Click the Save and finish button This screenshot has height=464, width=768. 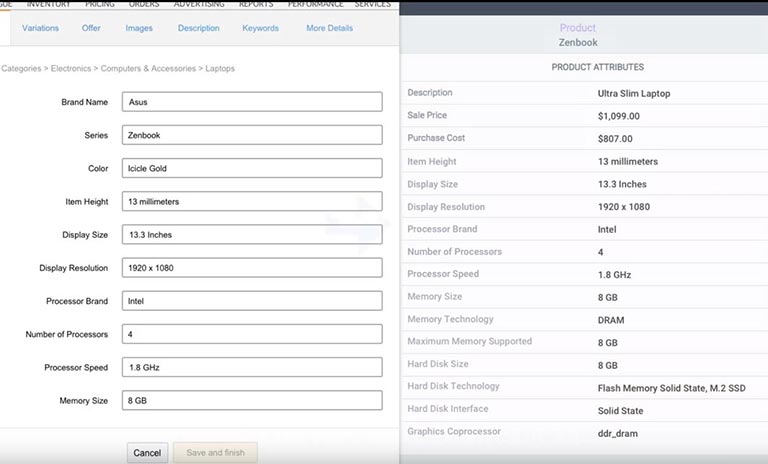216,453
